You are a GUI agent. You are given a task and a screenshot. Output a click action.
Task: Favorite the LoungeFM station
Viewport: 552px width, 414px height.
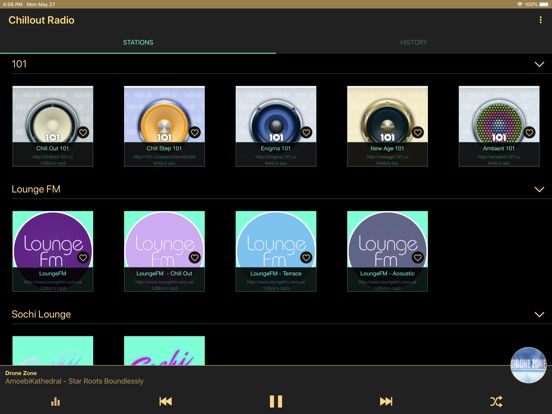(x=83, y=258)
